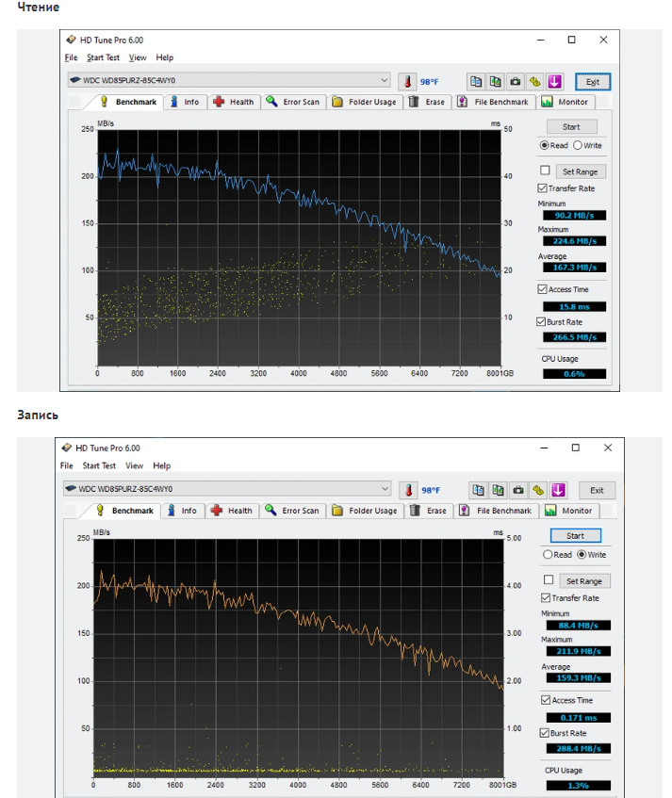Switch to Error Scan tab in the top window

[x=294, y=102]
